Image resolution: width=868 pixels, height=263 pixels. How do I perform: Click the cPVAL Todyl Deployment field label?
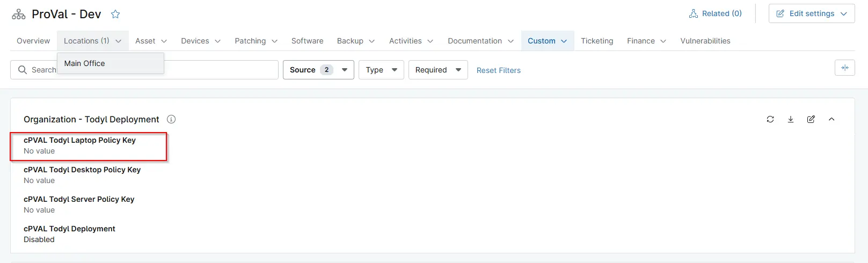coord(69,229)
